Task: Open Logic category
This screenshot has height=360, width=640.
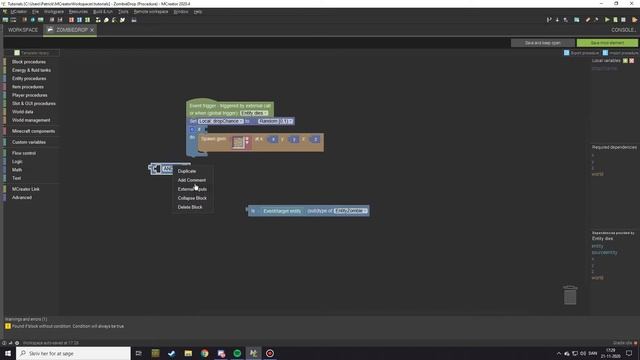Action: [17, 162]
